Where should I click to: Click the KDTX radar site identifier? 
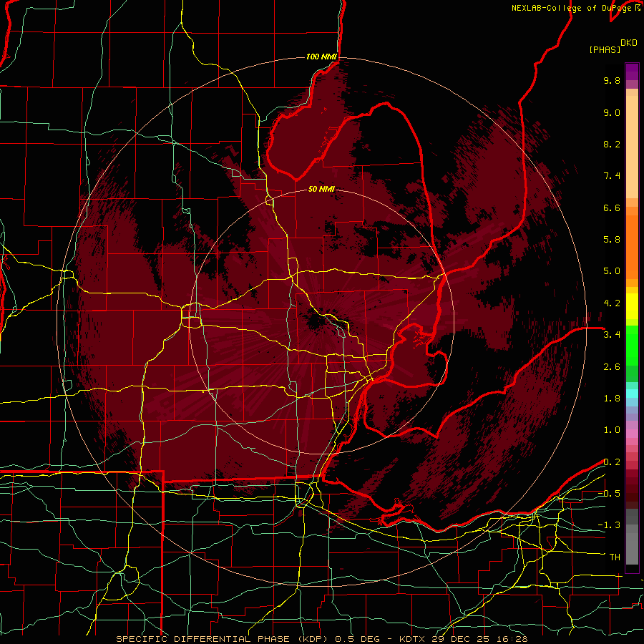coord(412,639)
